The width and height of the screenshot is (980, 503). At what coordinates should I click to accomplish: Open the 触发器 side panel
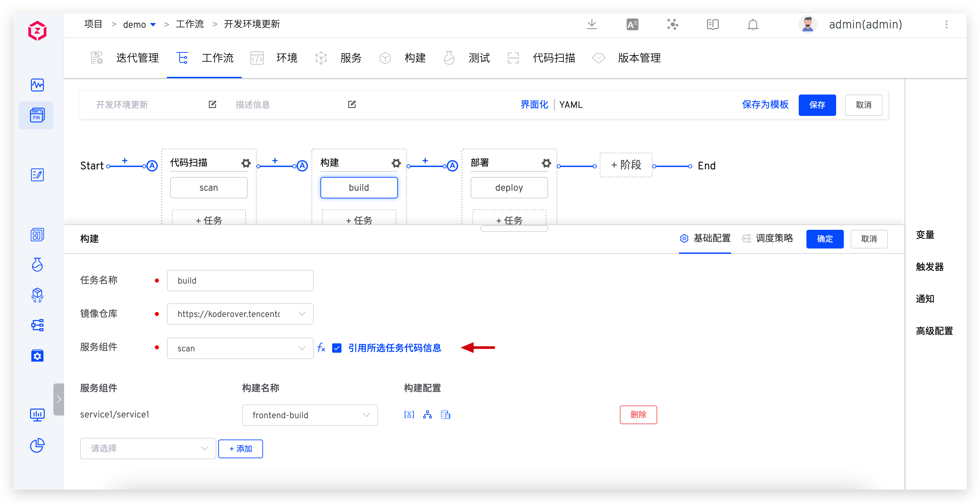pos(929,267)
